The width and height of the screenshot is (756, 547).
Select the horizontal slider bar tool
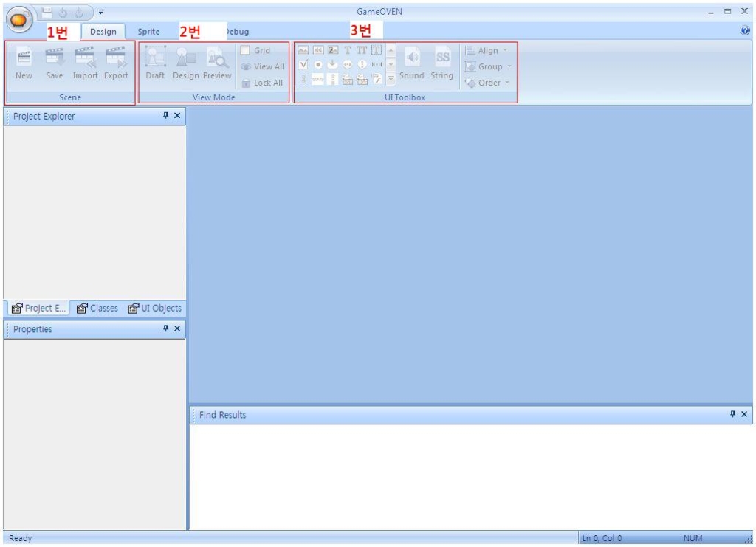click(377, 64)
